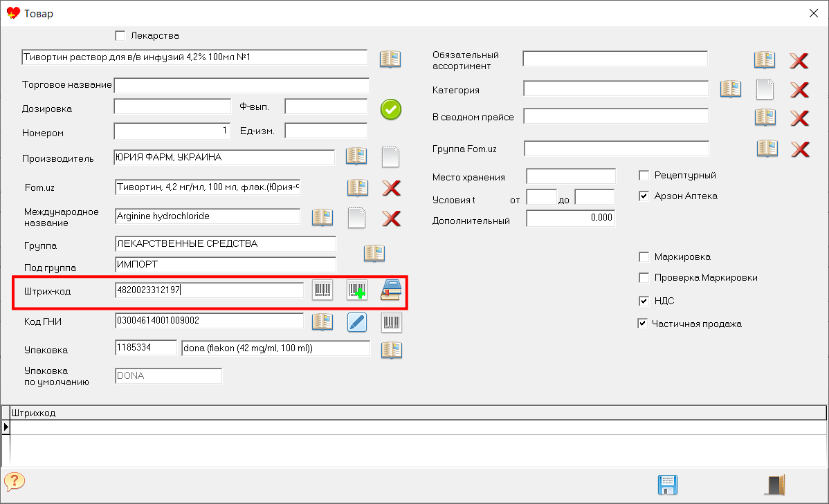Click the Дозировка input field

pyautogui.click(x=172, y=106)
